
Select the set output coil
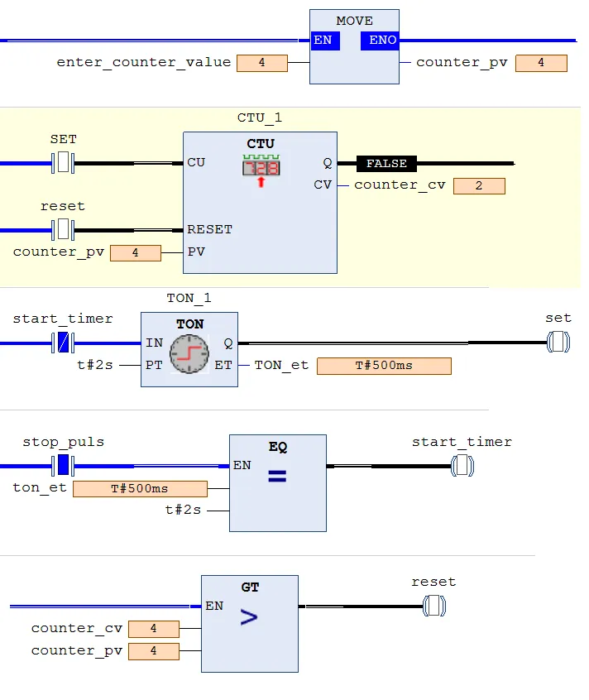(558, 342)
